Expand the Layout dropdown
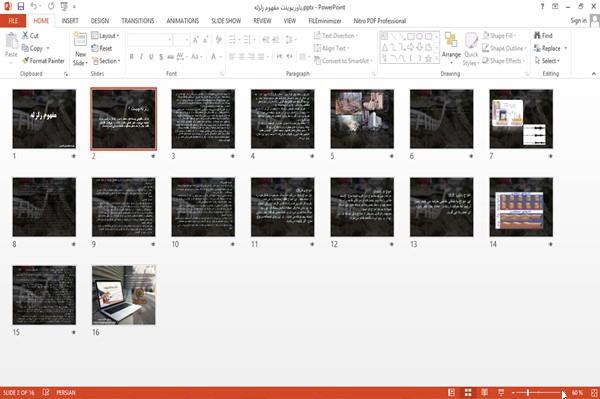The height and width of the screenshot is (399, 600). [105, 36]
